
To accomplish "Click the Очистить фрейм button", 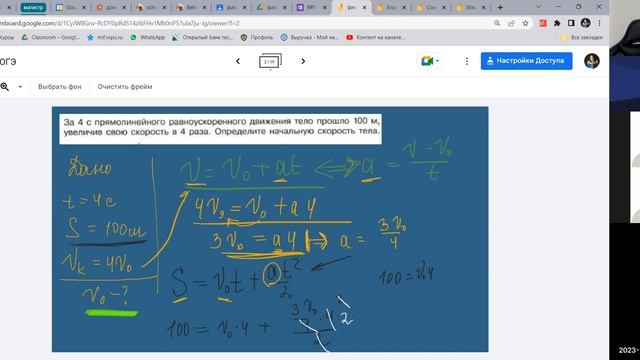I will tap(125, 87).
